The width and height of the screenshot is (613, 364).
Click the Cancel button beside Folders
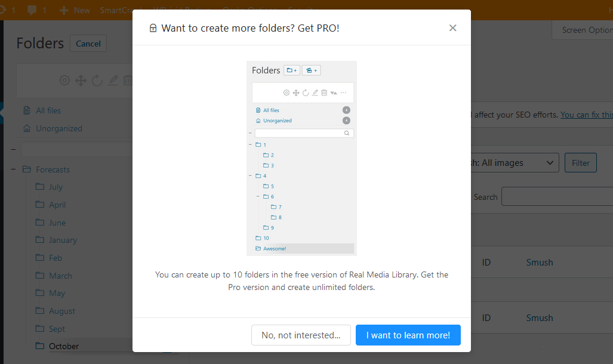pyautogui.click(x=88, y=44)
